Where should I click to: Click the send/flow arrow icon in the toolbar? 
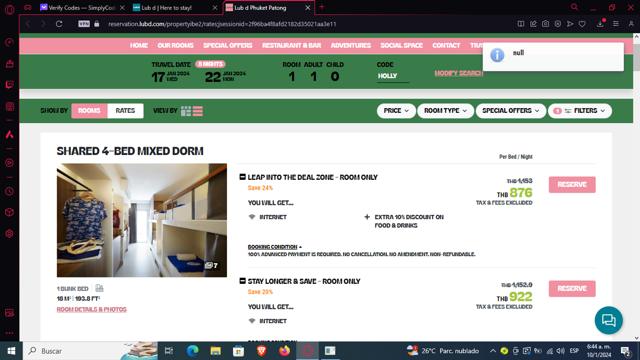[570, 24]
